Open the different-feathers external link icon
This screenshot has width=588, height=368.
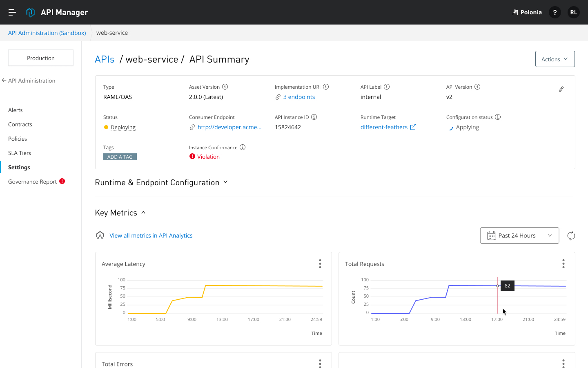413,127
